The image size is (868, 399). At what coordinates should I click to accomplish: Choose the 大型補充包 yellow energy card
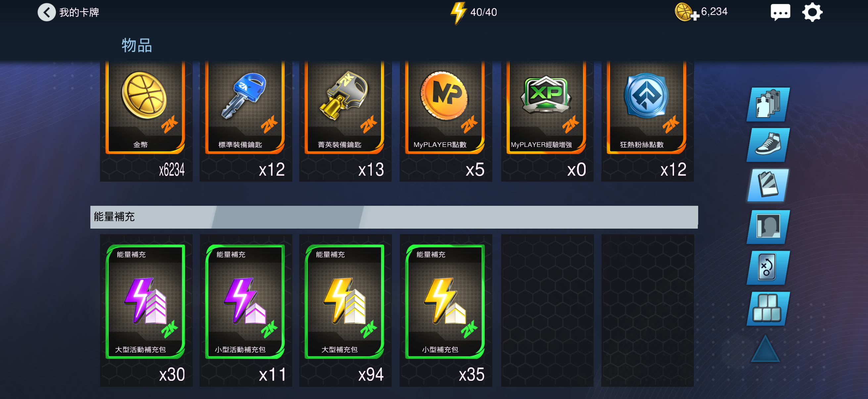pos(345,310)
